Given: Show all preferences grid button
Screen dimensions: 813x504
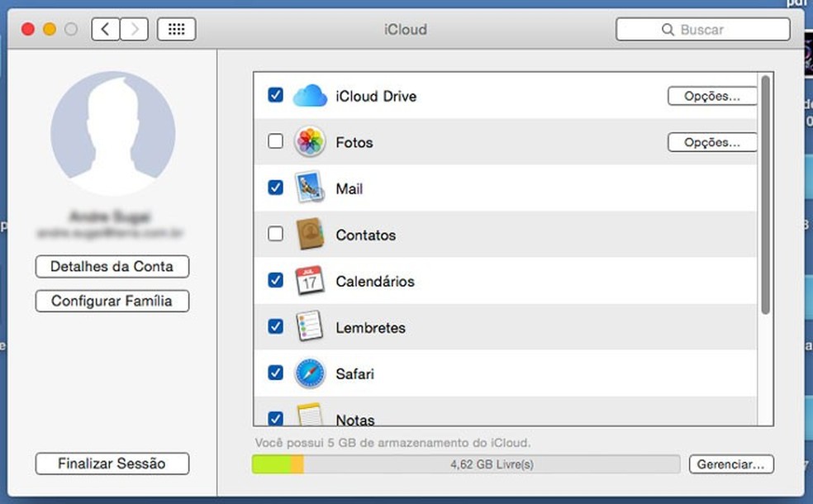Looking at the screenshot, I should click(176, 29).
